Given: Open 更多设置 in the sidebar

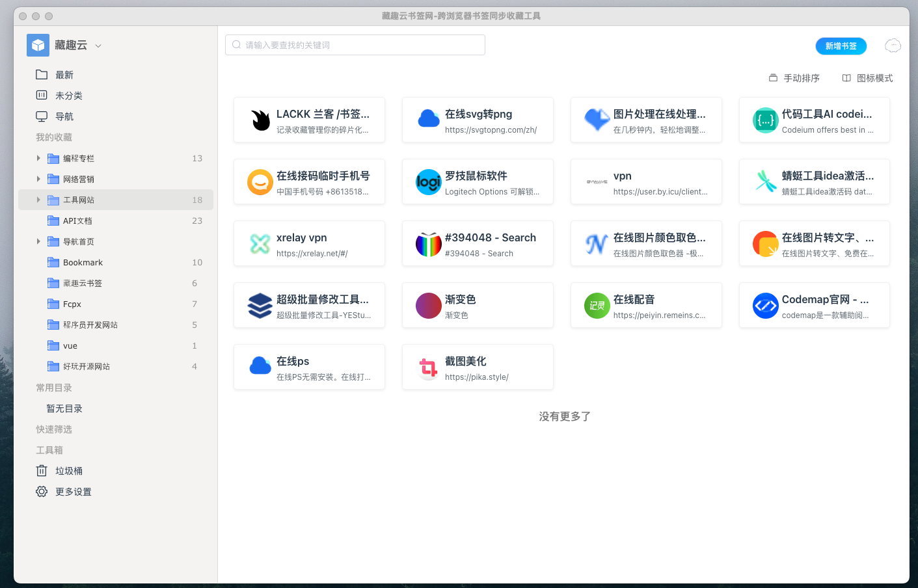Looking at the screenshot, I should click(x=73, y=491).
